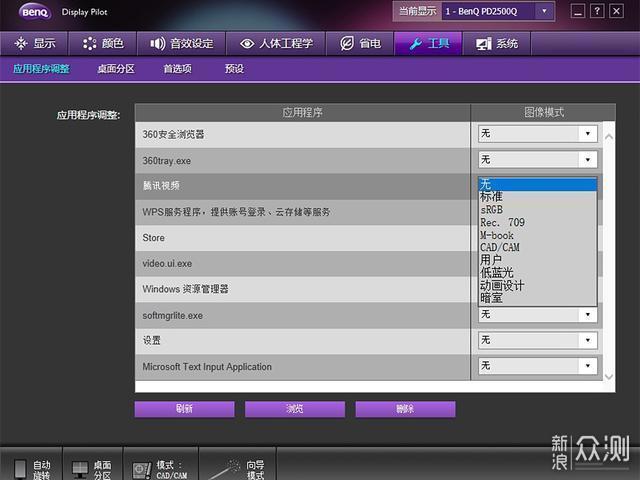The width and height of the screenshot is (640, 480).
Task: Select Rec. 709 mode in the dropdown
Action: [x=538, y=222]
